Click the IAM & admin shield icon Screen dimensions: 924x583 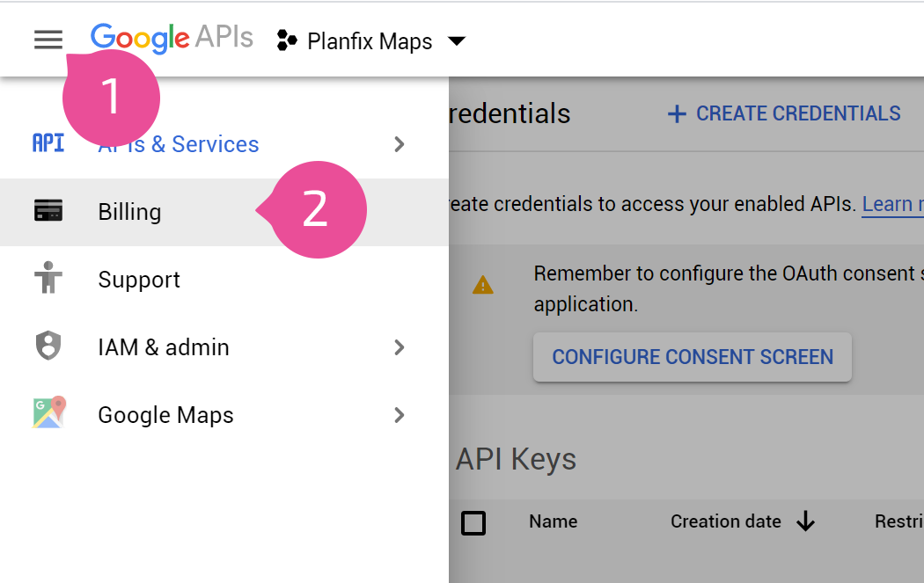tap(48, 345)
